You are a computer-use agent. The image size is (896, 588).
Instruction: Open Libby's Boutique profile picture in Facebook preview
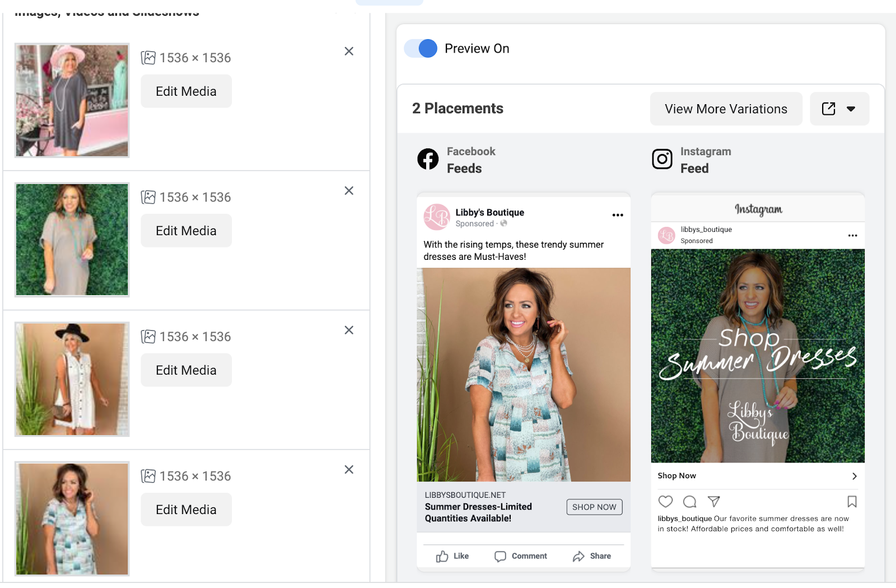[x=437, y=217]
